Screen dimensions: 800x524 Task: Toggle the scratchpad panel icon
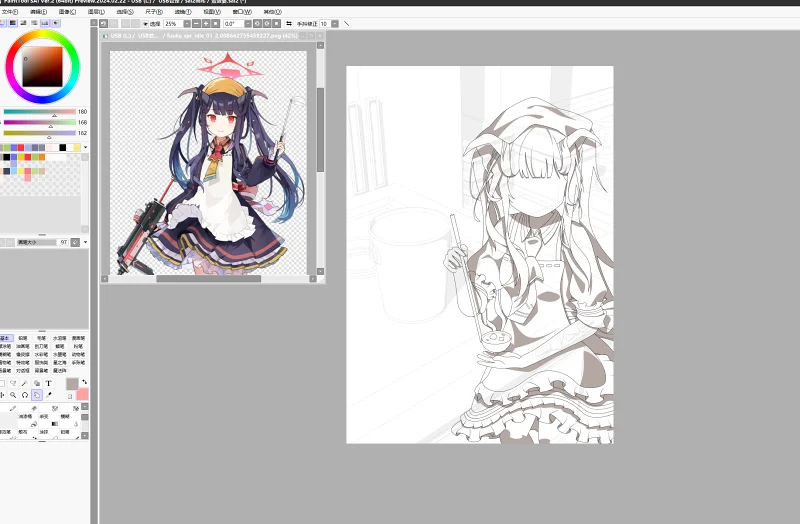pyautogui.click(x=56, y=23)
